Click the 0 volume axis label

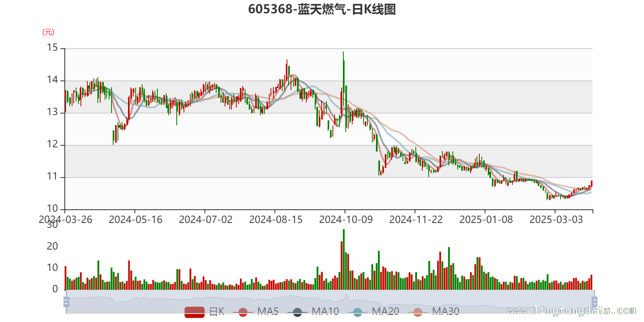55,289
